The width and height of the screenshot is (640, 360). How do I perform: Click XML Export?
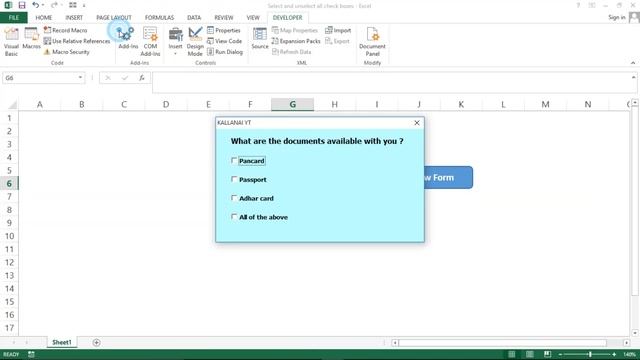point(337,41)
